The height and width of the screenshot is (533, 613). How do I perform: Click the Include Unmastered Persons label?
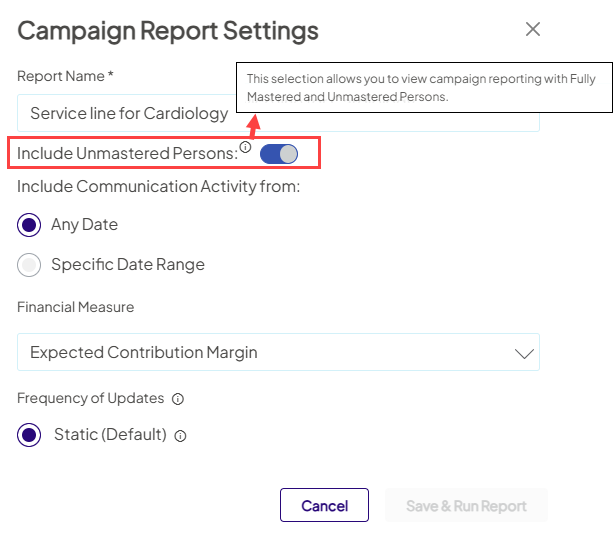tap(127, 154)
